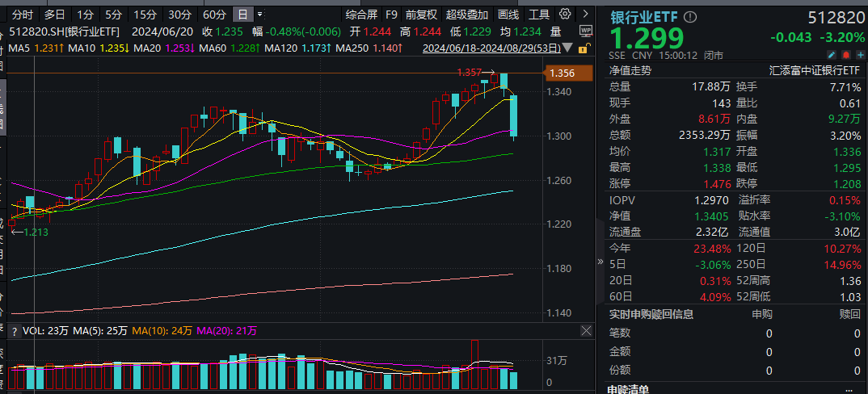Open the VOL indicator help icon
Screen dimensions: 868x394
13,331
